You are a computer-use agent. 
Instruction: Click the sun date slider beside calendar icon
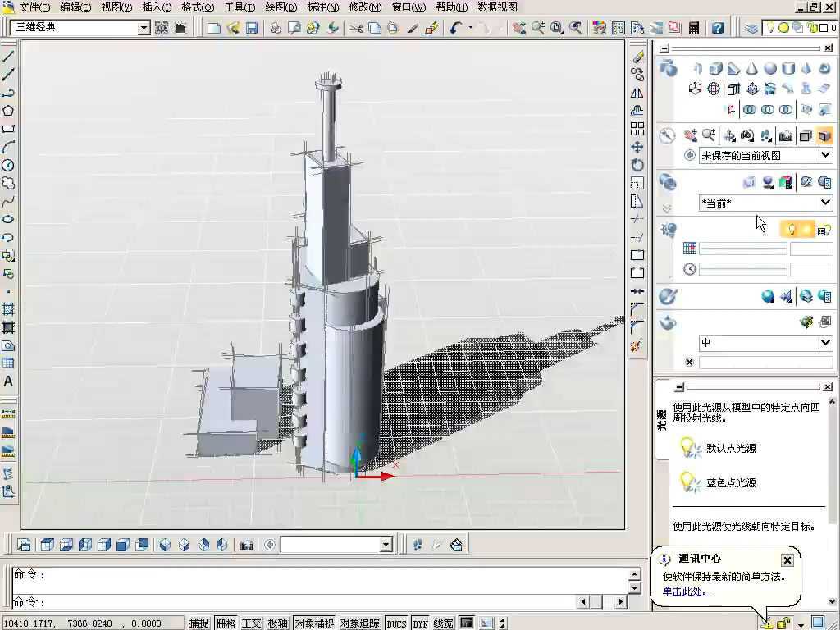[742, 249]
